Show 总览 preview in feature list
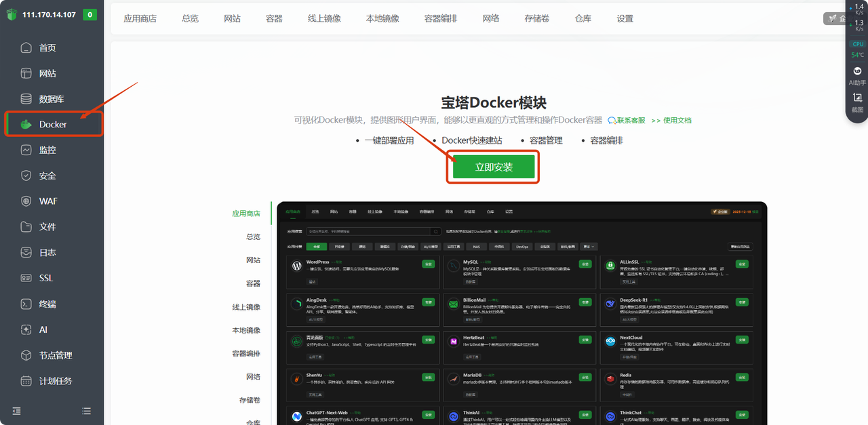 pos(254,237)
